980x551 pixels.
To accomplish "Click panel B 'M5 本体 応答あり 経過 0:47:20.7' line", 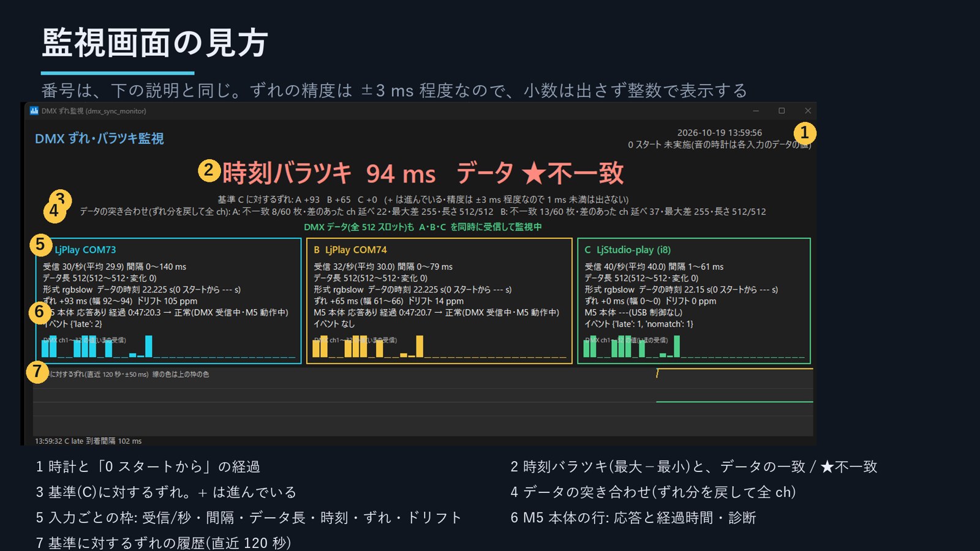I will tap(436, 313).
